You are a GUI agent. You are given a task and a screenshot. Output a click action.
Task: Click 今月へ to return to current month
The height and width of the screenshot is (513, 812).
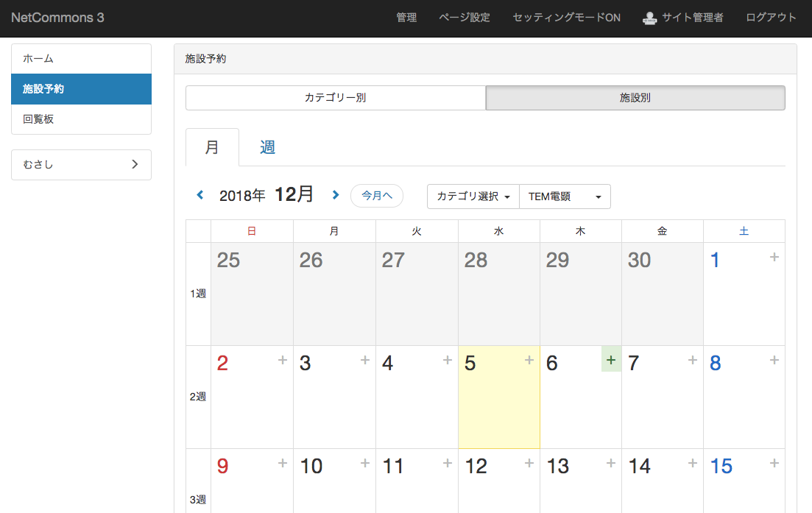coord(376,196)
